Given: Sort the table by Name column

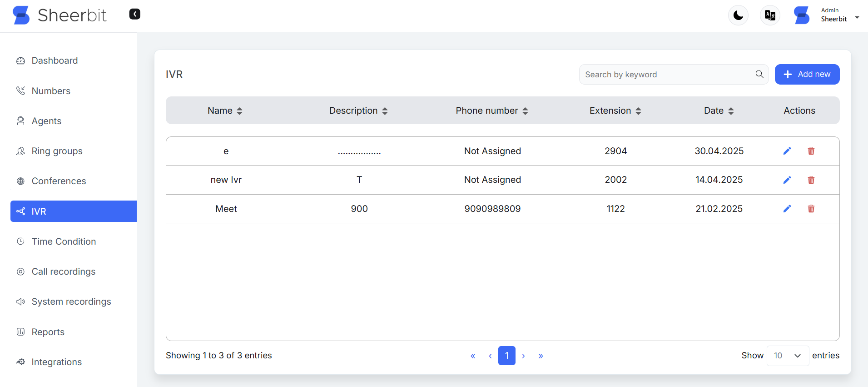Looking at the screenshot, I should pyautogui.click(x=225, y=111).
